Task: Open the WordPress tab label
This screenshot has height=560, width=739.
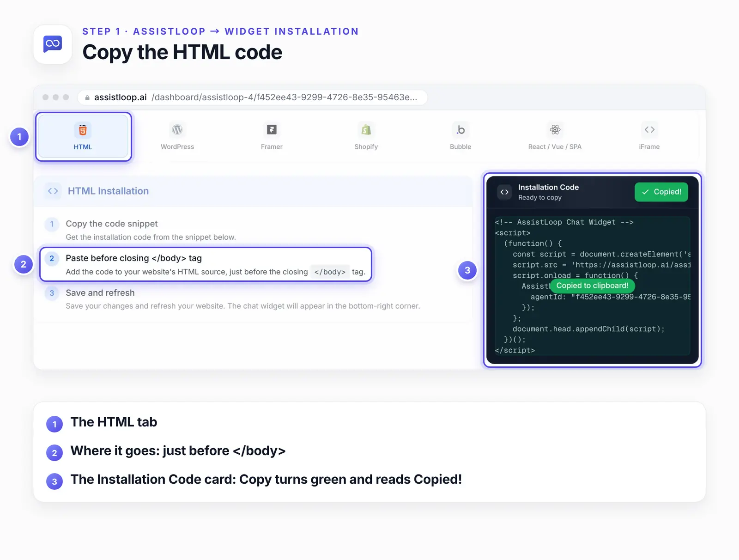Action: tap(177, 146)
